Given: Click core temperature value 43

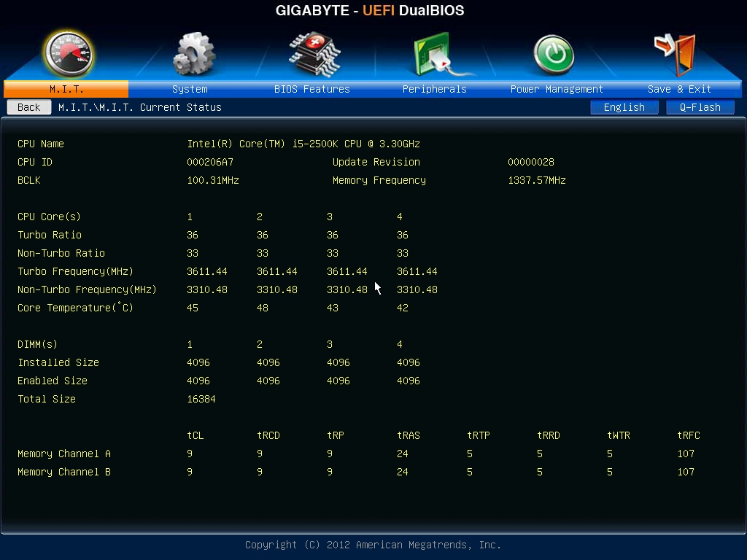Looking at the screenshot, I should coord(333,308).
